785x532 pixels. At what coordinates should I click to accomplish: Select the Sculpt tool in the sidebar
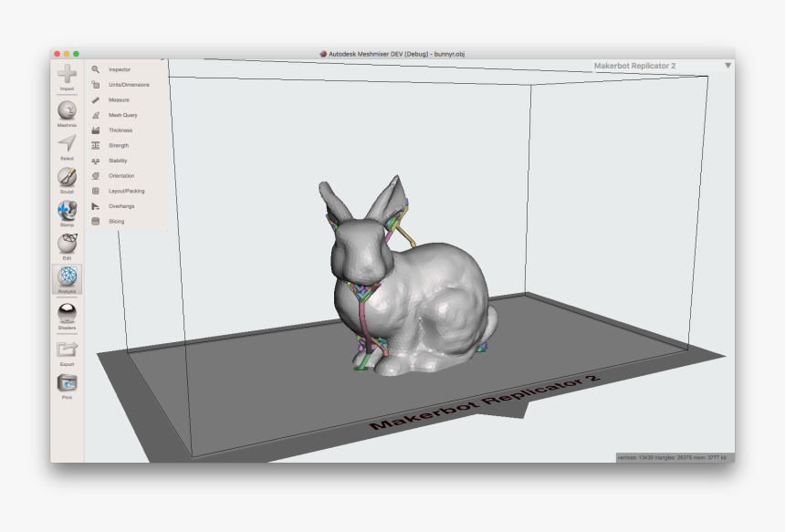coord(65,180)
